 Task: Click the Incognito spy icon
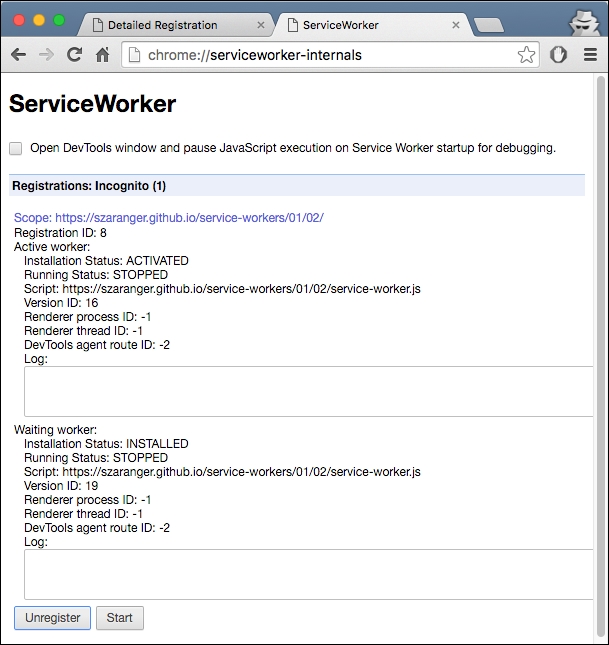coord(583,20)
